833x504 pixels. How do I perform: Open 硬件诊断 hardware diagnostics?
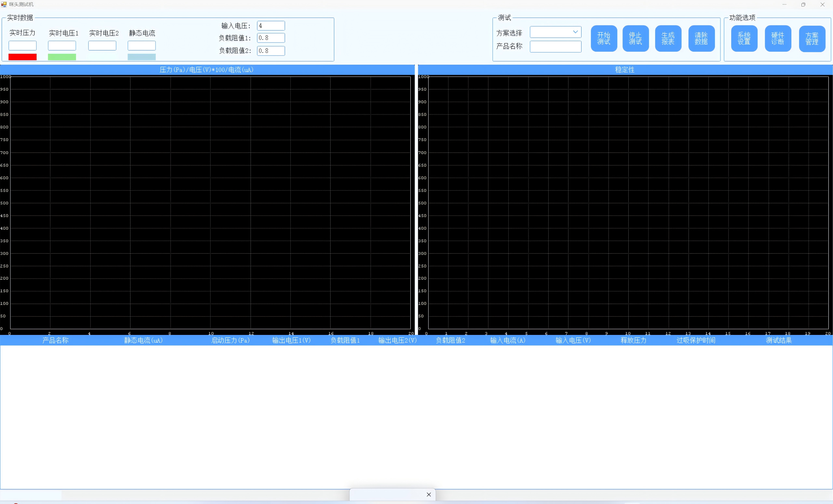tap(778, 38)
